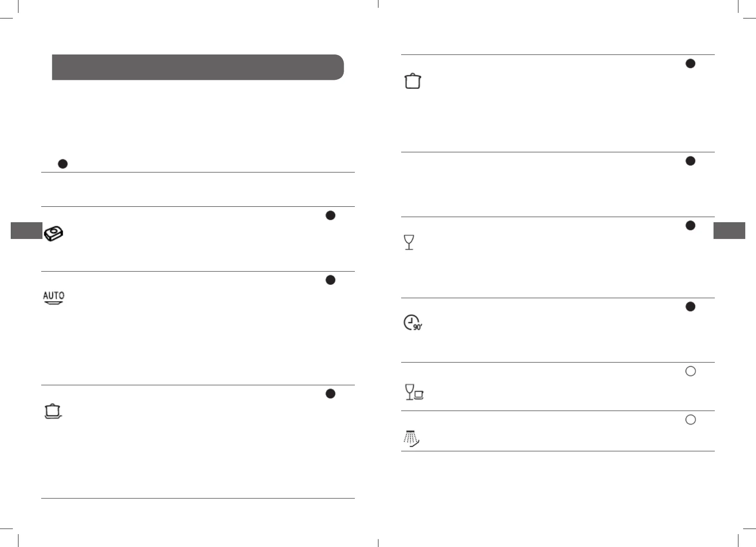The image size is (756, 547).
Task: Click filled circle in lone wine glass row
Action: pos(690,226)
